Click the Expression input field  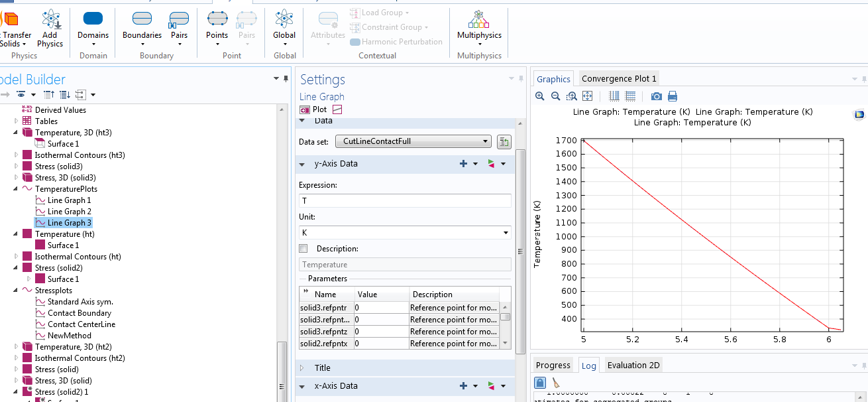pos(405,200)
